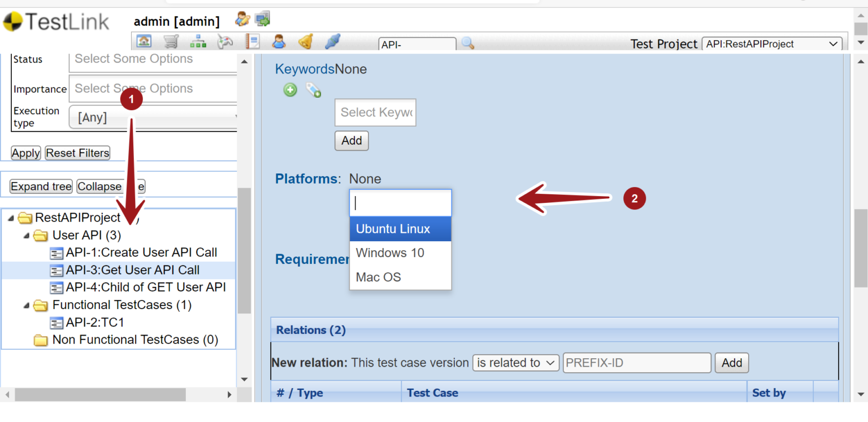
Task: Click the bell notification icon
Action: pyautogui.click(x=306, y=41)
